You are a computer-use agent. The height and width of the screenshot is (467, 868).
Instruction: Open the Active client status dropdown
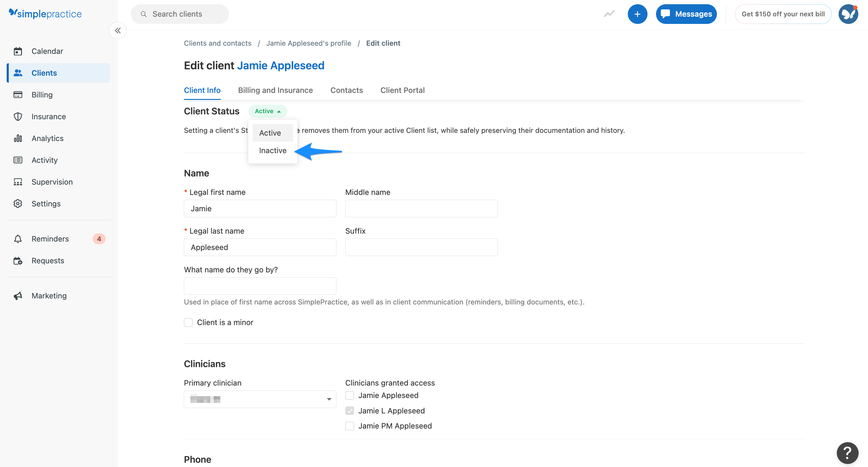(x=267, y=111)
